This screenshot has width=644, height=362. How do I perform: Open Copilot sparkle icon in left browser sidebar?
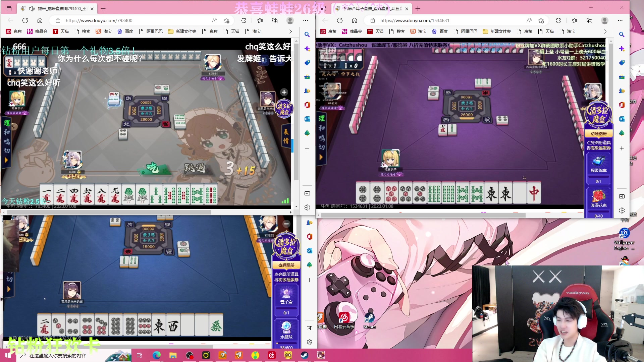click(x=307, y=49)
